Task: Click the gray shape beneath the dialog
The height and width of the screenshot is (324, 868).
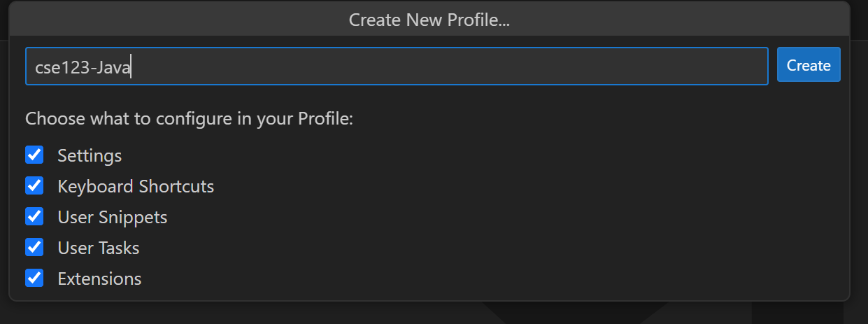Action: point(574,313)
